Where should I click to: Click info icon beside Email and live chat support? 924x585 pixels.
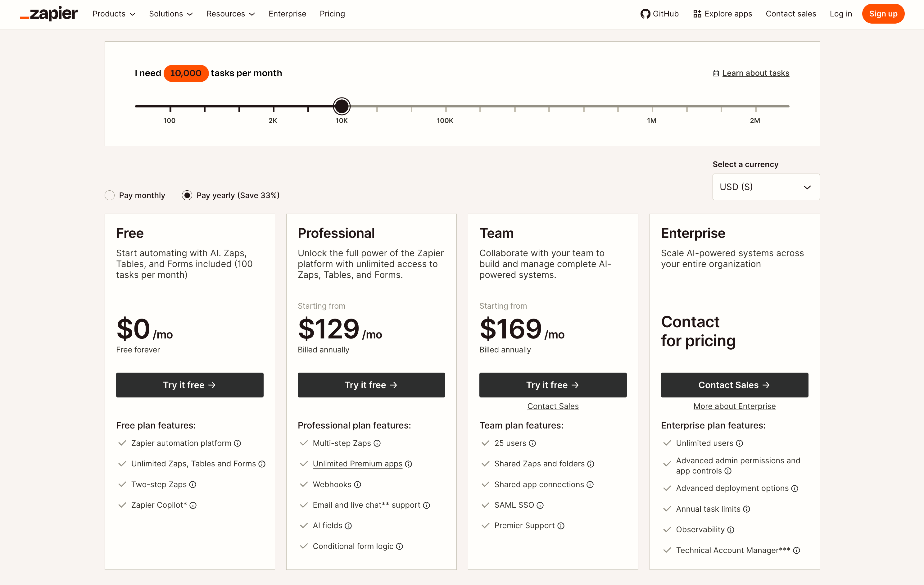pyautogui.click(x=426, y=506)
